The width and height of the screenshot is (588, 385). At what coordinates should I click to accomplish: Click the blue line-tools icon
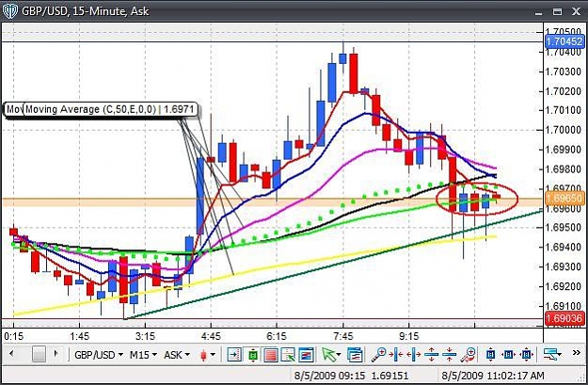[551, 354]
